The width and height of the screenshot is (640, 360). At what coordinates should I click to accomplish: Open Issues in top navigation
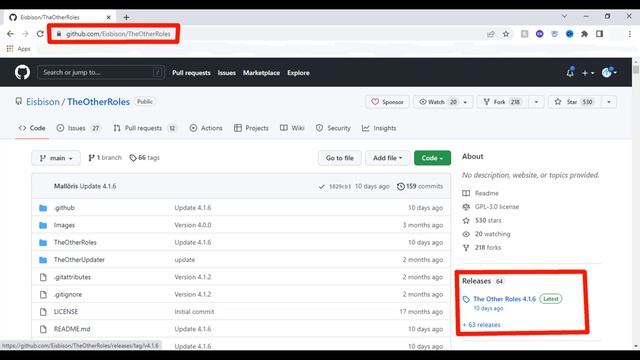[227, 73]
